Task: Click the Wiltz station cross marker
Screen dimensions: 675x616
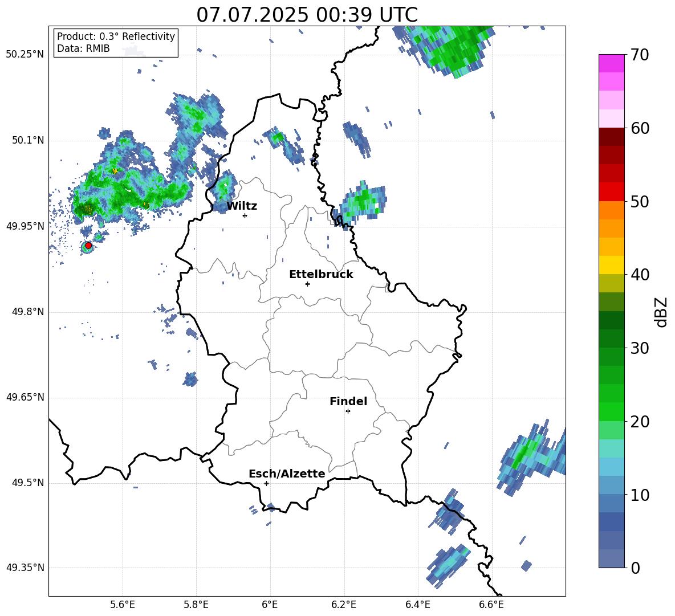Action: pyautogui.click(x=245, y=215)
